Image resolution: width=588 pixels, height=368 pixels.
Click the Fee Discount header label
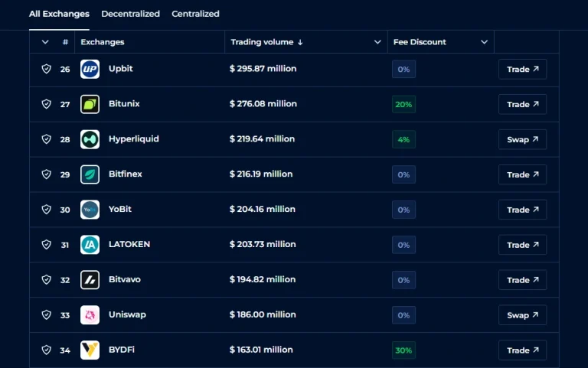pos(420,42)
